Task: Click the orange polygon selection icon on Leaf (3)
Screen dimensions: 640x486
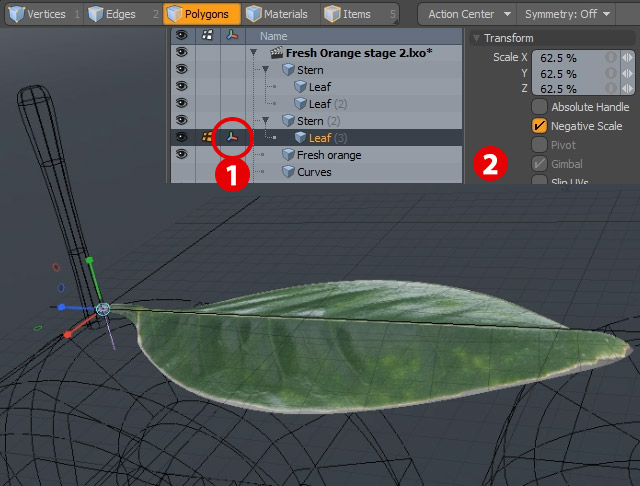Action: [207, 137]
